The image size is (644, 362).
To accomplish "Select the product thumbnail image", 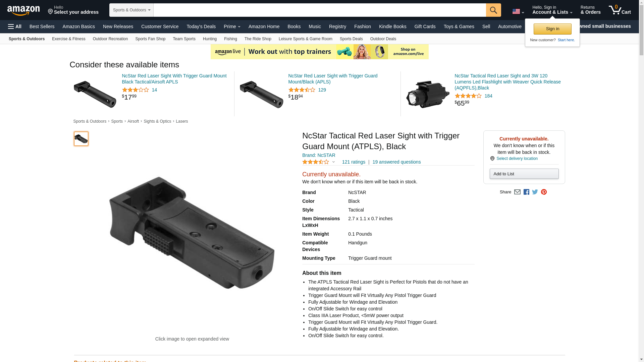I will click(81, 139).
